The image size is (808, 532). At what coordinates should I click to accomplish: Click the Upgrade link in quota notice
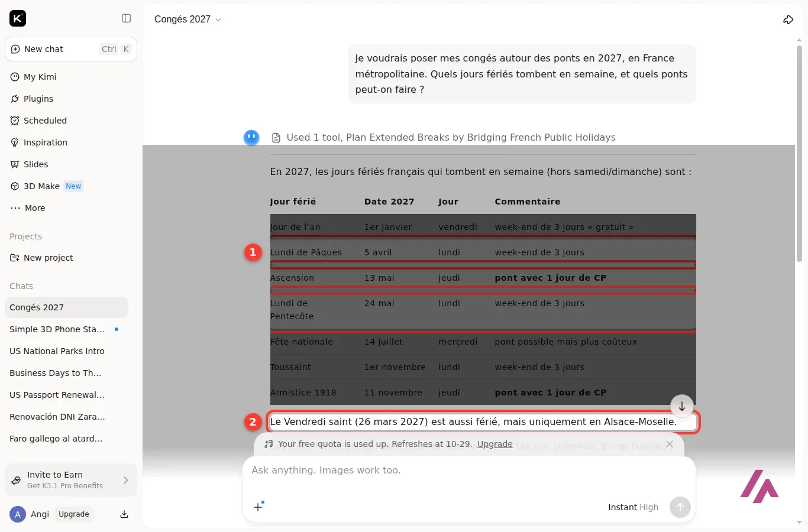click(495, 444)
